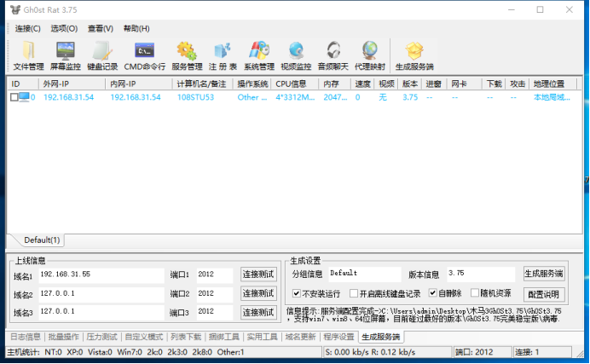Screen dimensions: 590x364
Task: Switch to the 程序设置 tab
Action: coord(338,337)
